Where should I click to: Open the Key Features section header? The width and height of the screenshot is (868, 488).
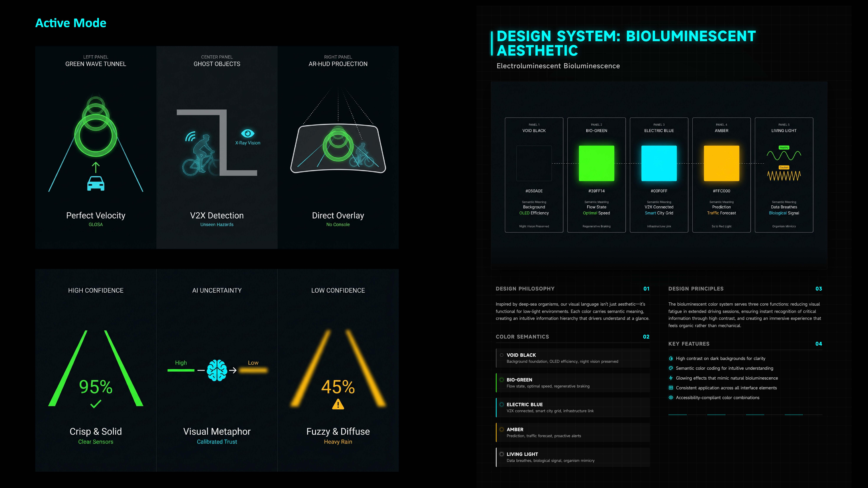[689, 344]
